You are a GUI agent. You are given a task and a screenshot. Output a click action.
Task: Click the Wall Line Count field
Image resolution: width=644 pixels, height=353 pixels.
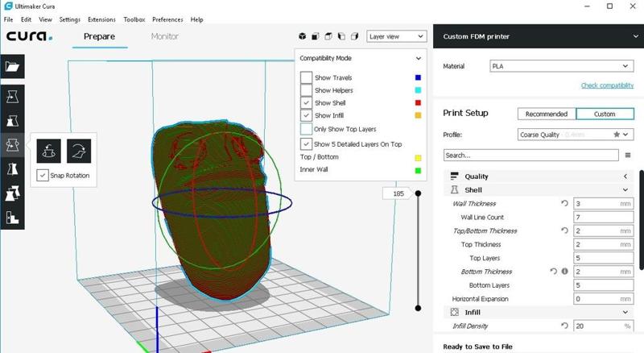603,217
